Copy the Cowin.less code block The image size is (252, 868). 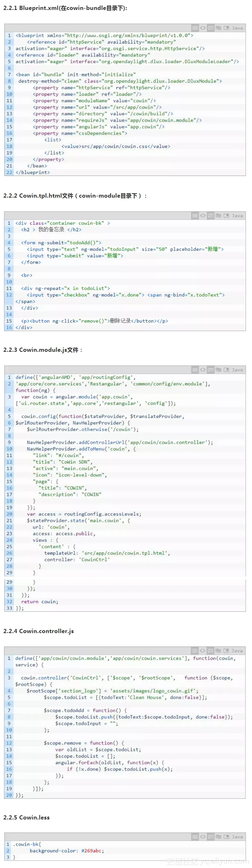[218, 837]
